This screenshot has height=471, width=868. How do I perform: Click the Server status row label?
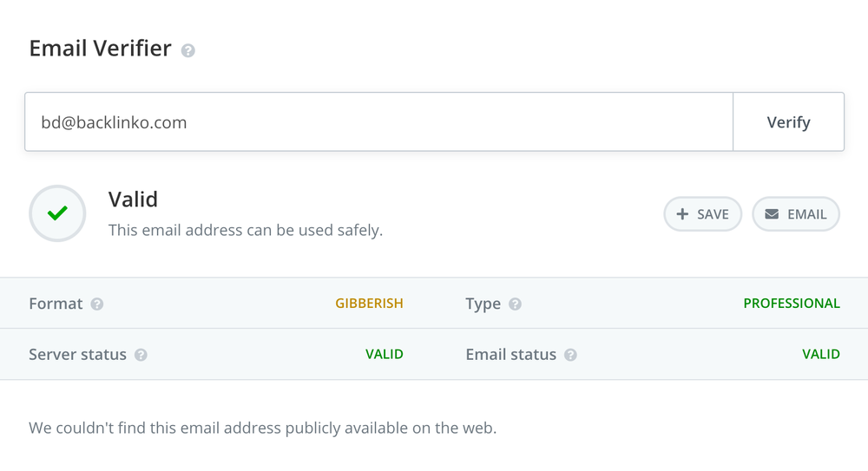[x=77, y=354]
